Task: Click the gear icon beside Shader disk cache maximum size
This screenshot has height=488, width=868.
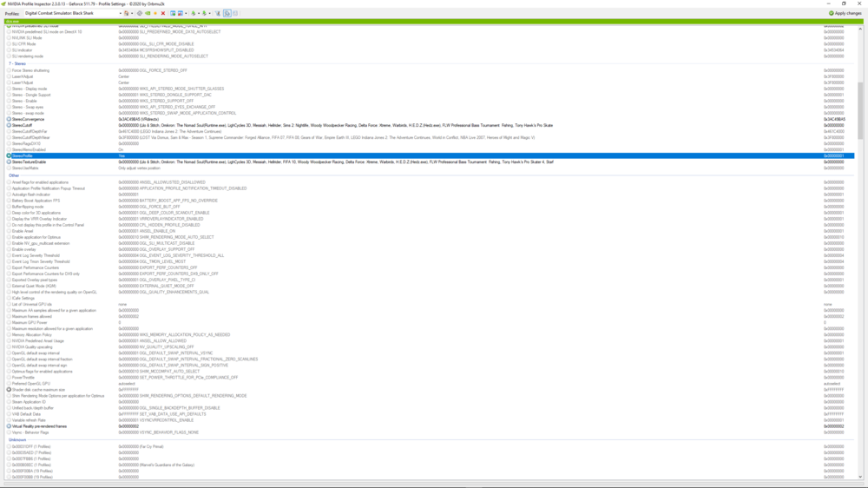Action: [x=9, y=389]
